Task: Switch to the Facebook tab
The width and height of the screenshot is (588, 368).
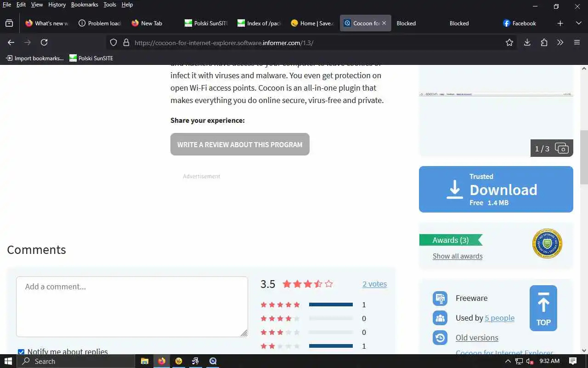Action: pyautogui.click(x=524, y=23)
